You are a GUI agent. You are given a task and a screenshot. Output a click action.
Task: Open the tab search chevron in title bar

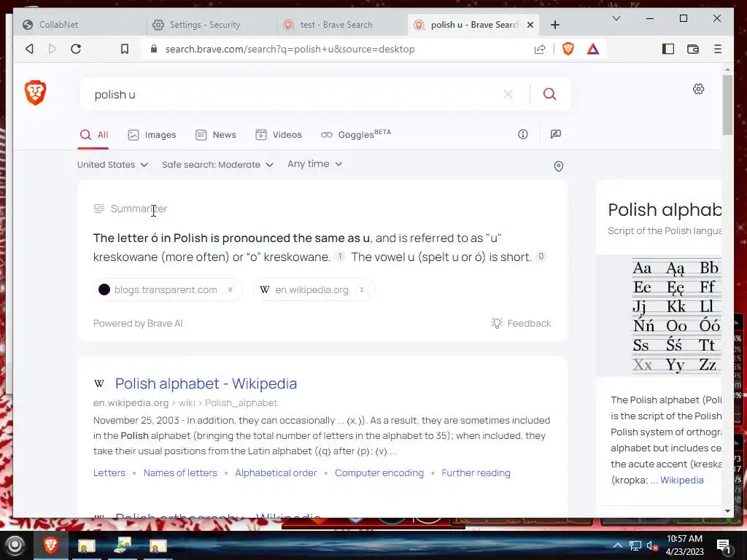(616, 18)
